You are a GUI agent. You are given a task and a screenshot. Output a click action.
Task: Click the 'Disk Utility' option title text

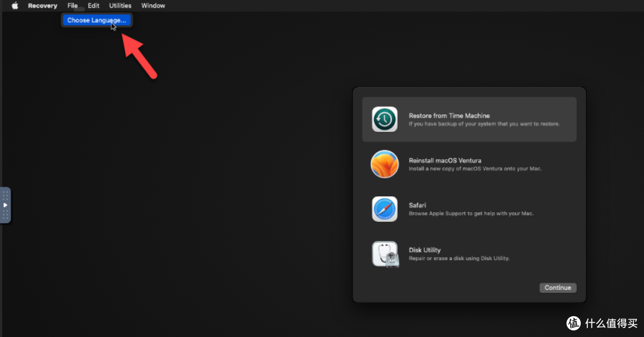point(425,250)
